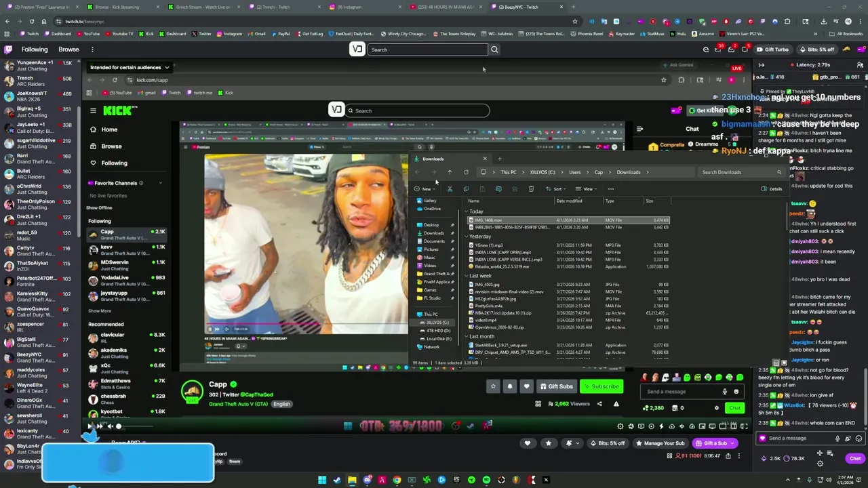The image size is (868, 488).
Task: Click the Delete trash icon in File Explorer
Action: [x=531, y=189]
